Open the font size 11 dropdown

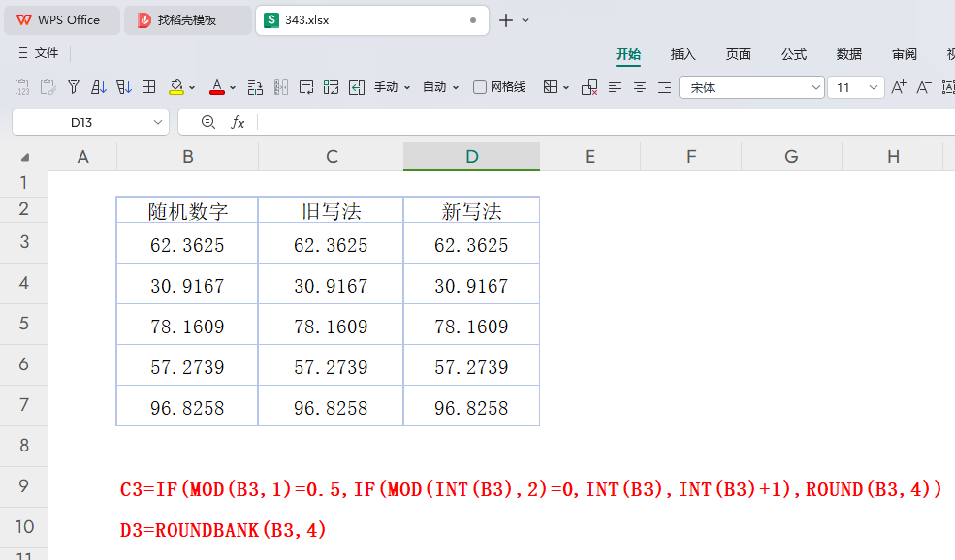[x=873, y=87]
